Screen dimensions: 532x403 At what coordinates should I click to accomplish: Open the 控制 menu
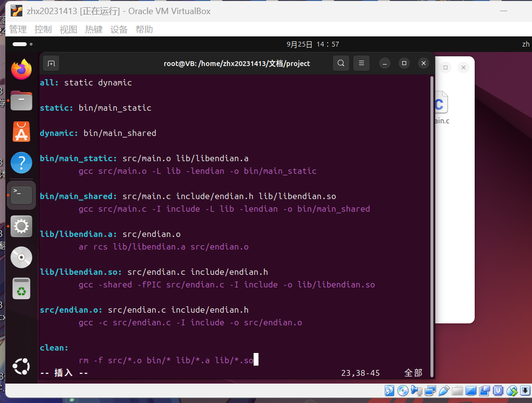pos(43,30)
